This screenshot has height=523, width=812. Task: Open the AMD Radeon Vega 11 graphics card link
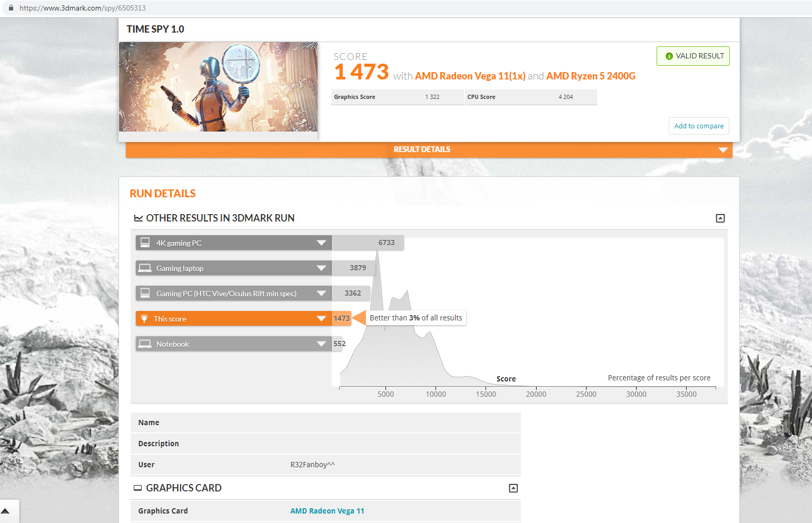pos(327,511)
